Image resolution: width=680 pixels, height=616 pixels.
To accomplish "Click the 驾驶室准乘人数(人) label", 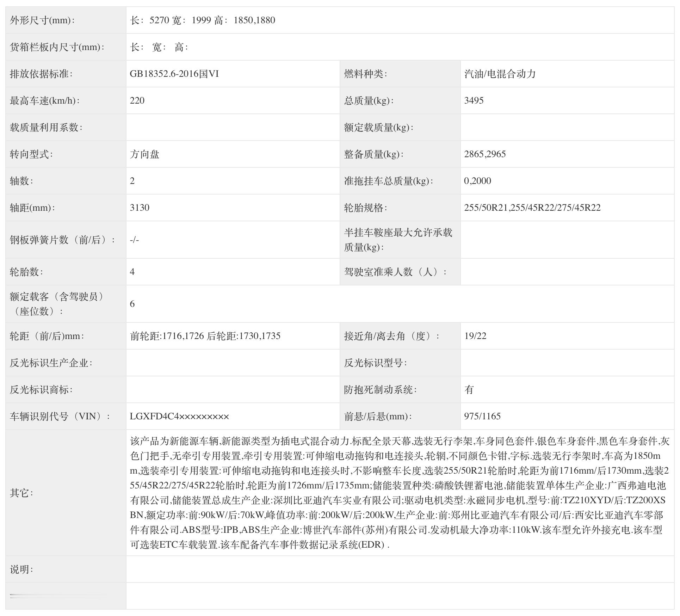I will [395, 272].
